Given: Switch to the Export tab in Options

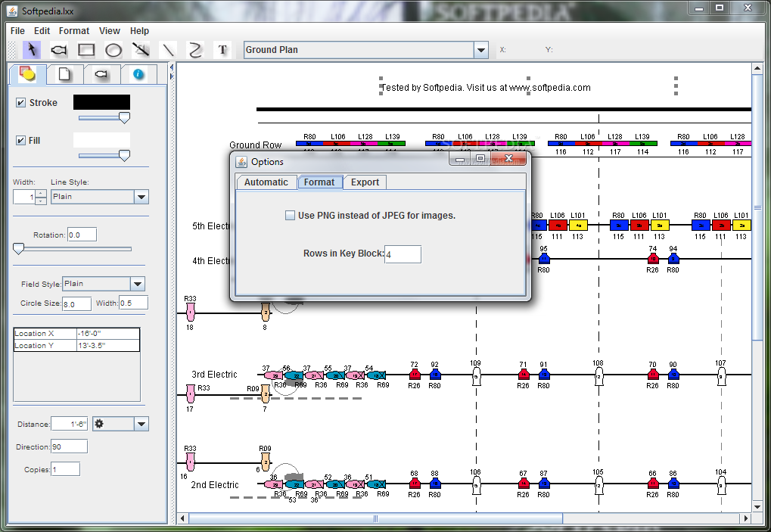Looking at the screenshot, I should click(x=365, y=182).
